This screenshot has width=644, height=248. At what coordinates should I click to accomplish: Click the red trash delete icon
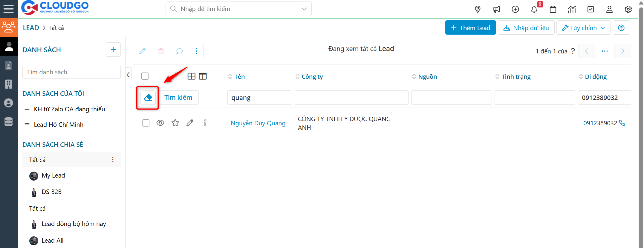click(161, 51)
